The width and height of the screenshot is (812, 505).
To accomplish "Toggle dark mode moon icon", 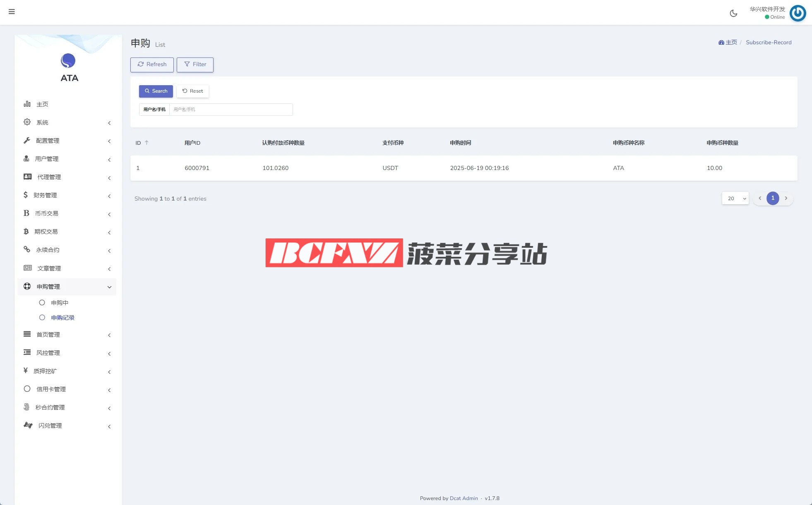I will 733,13.
